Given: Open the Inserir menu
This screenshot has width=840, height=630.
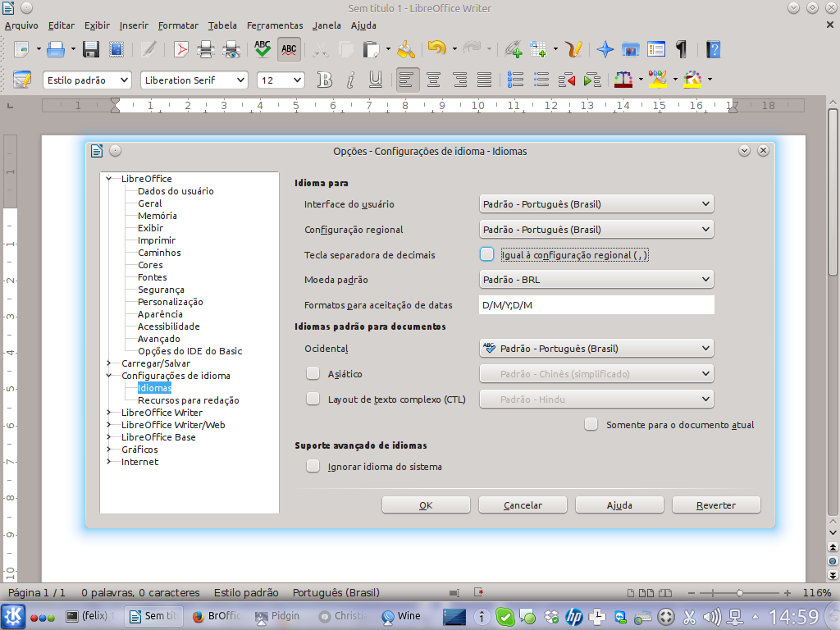Looking at the screenshot, I should (134, 25).
